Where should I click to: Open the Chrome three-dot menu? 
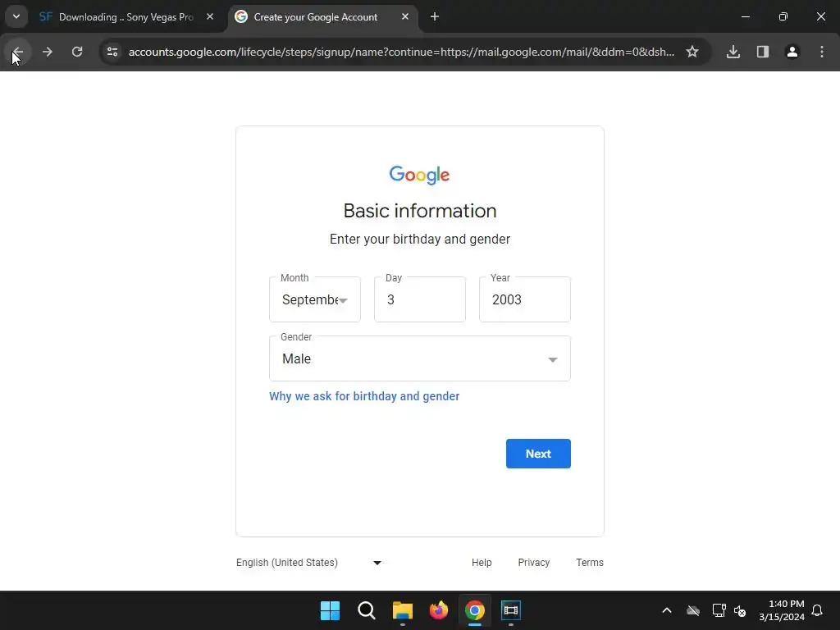click(822, 52)
